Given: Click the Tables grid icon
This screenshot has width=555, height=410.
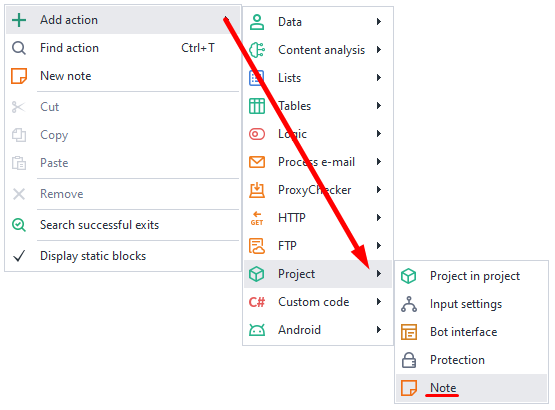Looking at the screenshot, I should tap(257, 106).
